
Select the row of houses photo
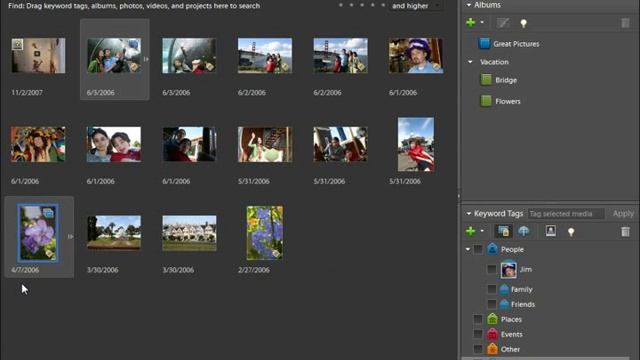coord(189,233)
